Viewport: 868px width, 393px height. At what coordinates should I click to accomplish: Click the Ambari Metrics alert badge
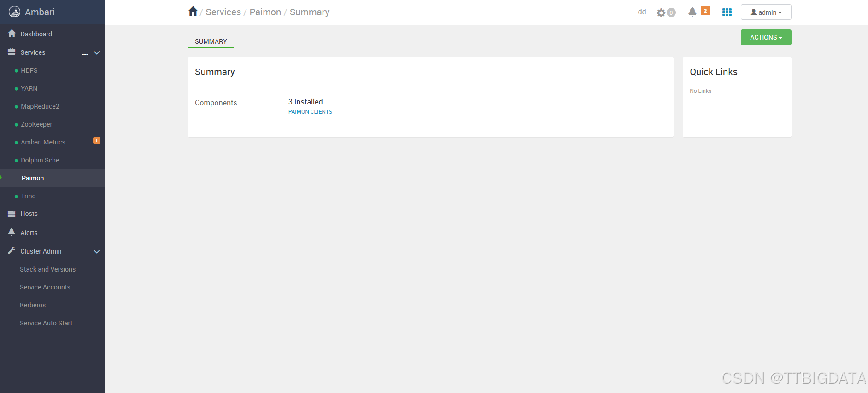pyautogui.click(x=97, y=140)
